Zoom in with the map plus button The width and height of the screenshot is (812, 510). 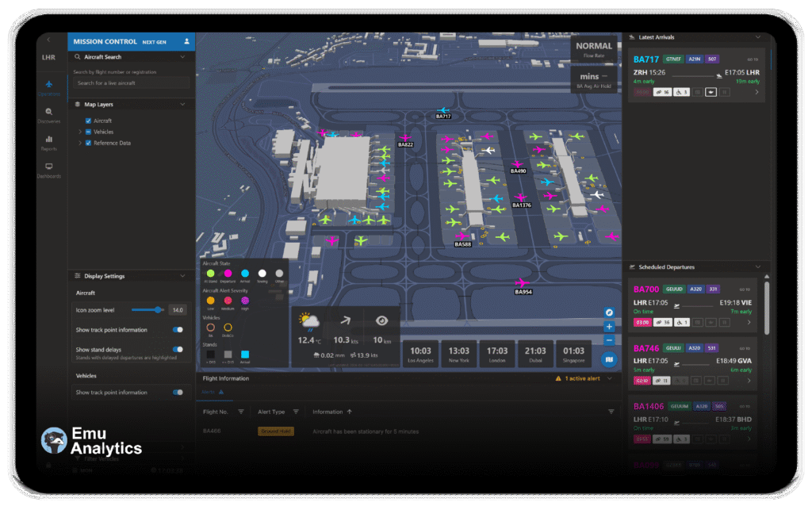609,326
